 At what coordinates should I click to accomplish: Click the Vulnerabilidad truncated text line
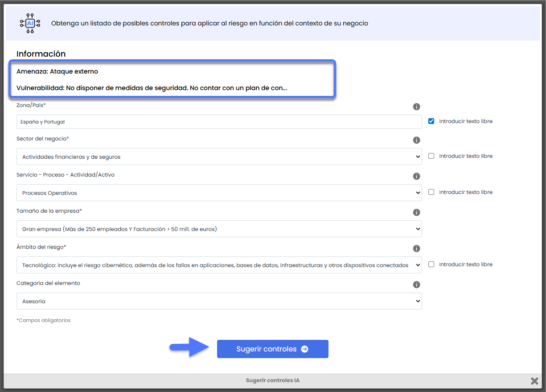(152, 88)
